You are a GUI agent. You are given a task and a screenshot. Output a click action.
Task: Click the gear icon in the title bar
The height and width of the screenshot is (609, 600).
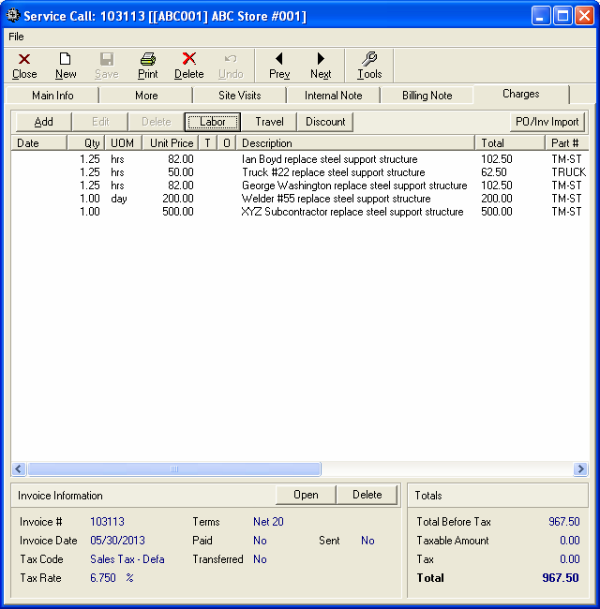coord(12,16)
